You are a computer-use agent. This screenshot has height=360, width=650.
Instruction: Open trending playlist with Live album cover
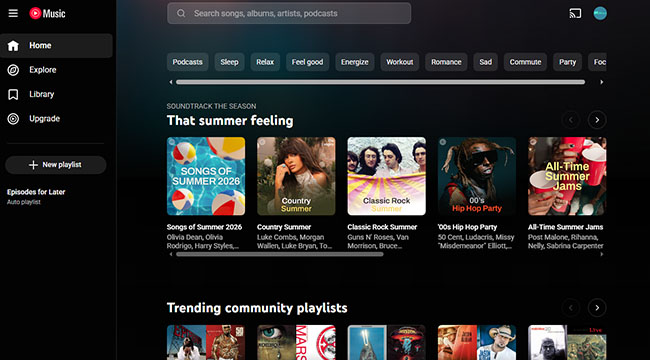tap(567, 342)
